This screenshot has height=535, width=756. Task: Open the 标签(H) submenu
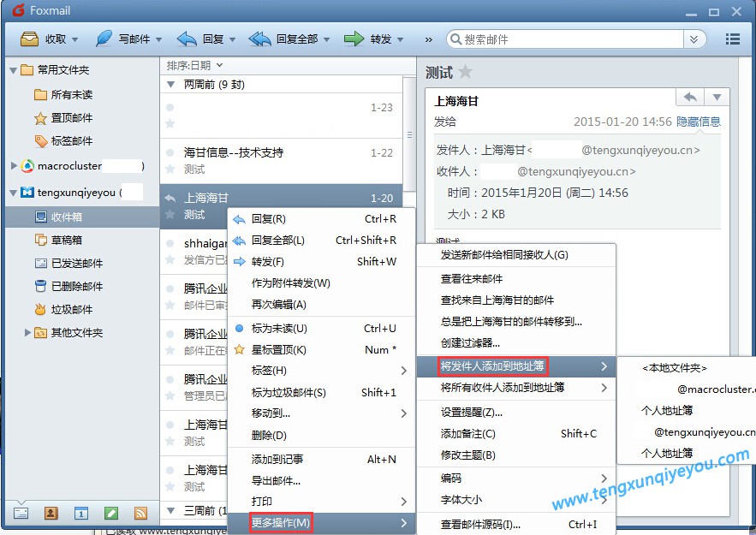(x=321, y=370)
